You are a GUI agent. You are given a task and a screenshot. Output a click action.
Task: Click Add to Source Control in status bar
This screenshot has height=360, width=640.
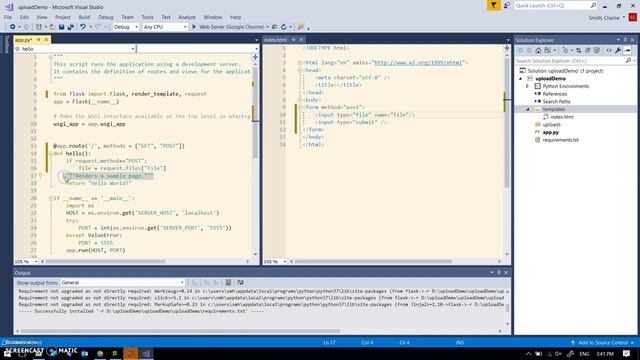(x=603, y=342)
